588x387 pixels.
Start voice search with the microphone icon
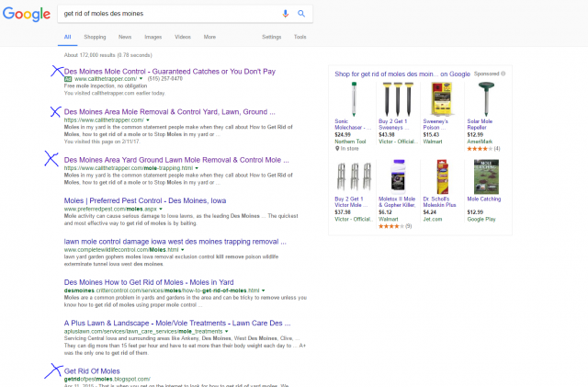(x=286, y=14)
